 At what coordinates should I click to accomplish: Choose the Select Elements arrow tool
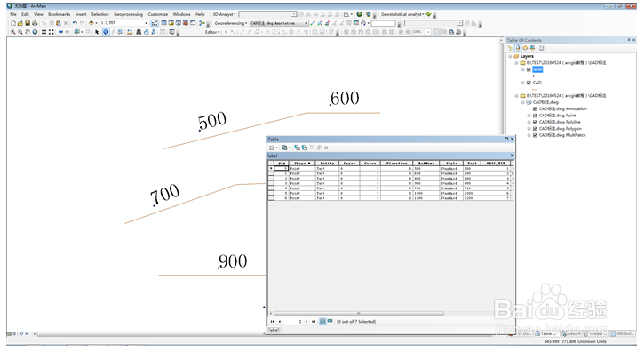coord(97,32)
